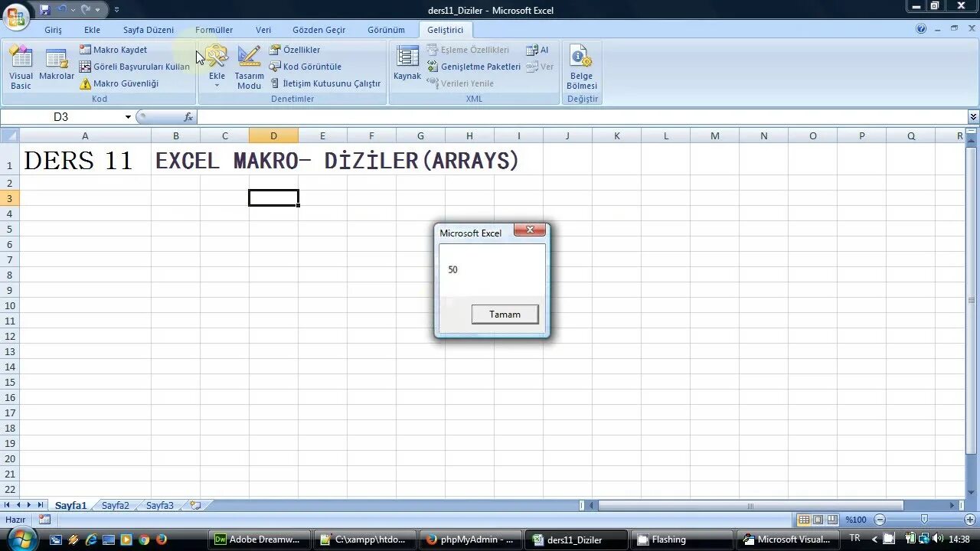Click in the formula bar
This screenshot has width=980, height=551.
(582, 117)
